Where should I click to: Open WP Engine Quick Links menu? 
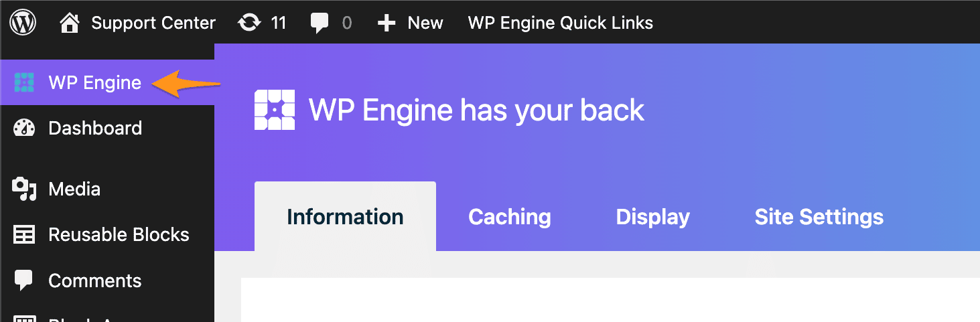coord(561,23)
